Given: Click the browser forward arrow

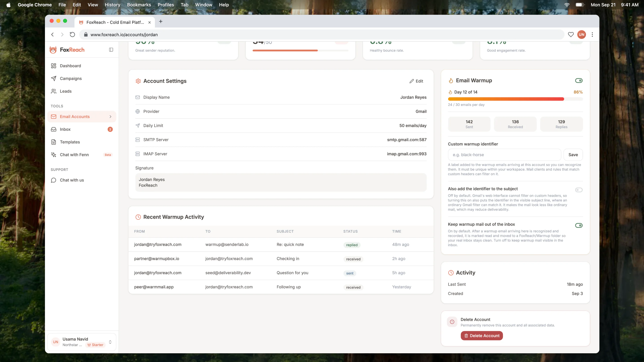Looking at the screenshot, I should pyautogui.click(x=62, y=34).
